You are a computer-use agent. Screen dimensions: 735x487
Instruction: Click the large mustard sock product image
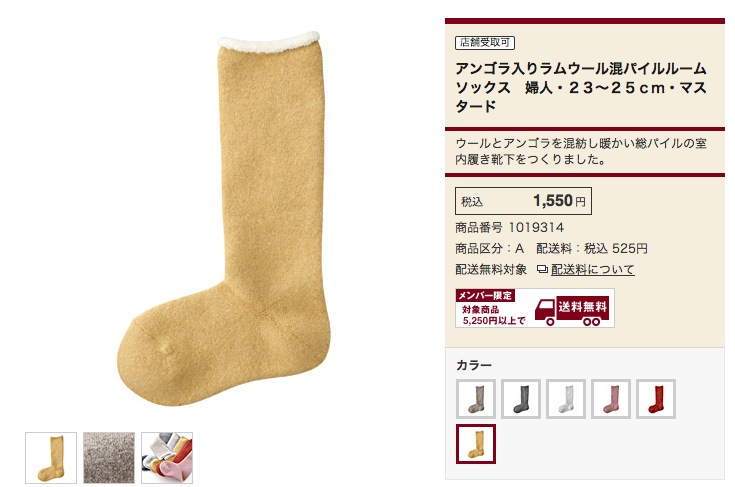click(x=224, y=218)
